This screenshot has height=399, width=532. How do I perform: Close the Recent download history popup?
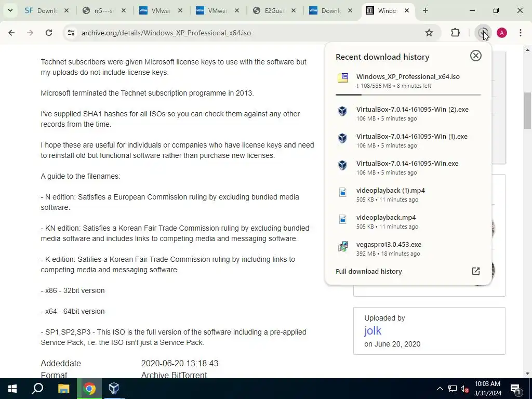point(476,56)
